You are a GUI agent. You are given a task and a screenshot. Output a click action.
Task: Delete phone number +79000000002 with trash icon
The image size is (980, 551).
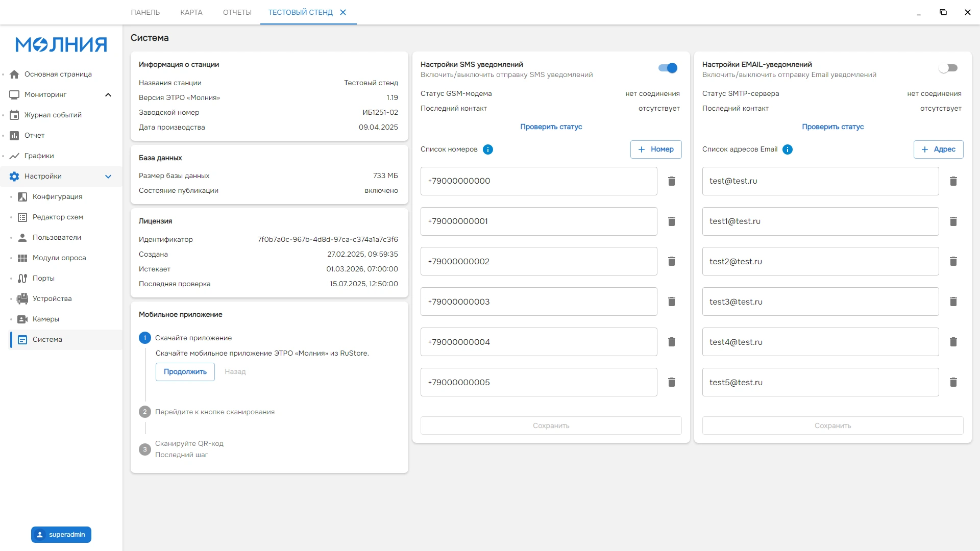[672, 261]
